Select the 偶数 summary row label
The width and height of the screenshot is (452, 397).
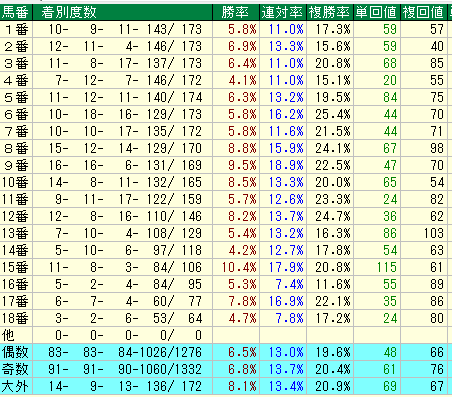[x=15, y=352]
